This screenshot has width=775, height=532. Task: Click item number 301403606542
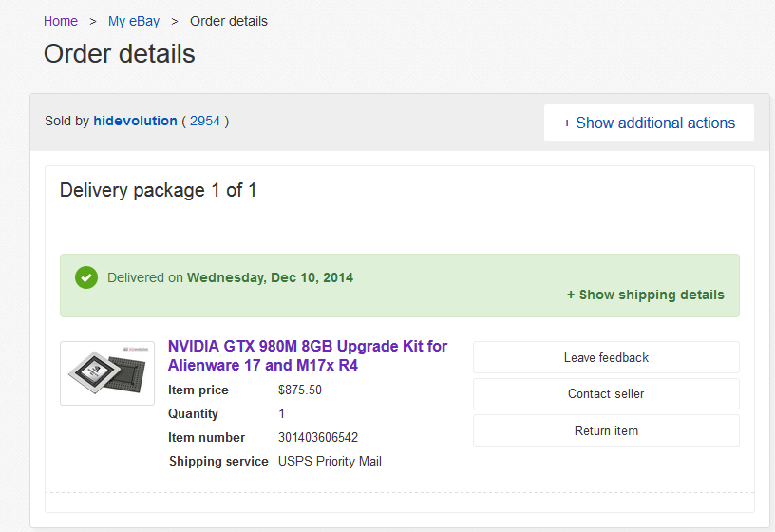pyautogui.click(x=318, y=438)
